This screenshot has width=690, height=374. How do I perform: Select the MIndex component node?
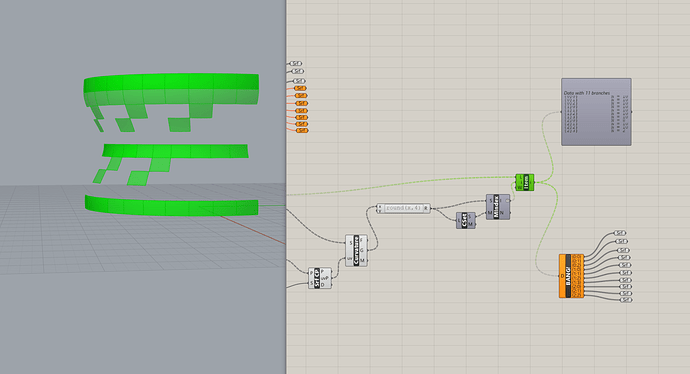[x=498, y=207]
